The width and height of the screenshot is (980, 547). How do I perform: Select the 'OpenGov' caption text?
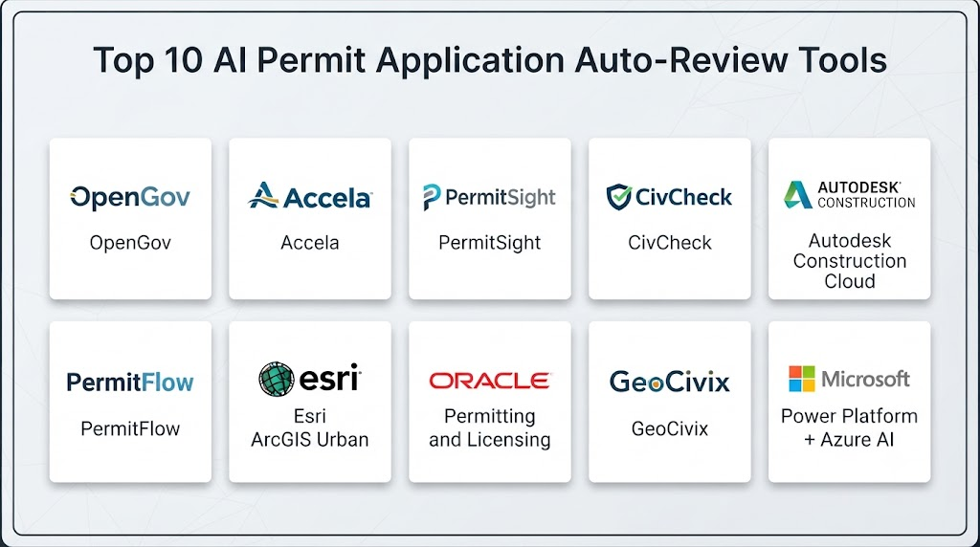click(x=130, y=242)
